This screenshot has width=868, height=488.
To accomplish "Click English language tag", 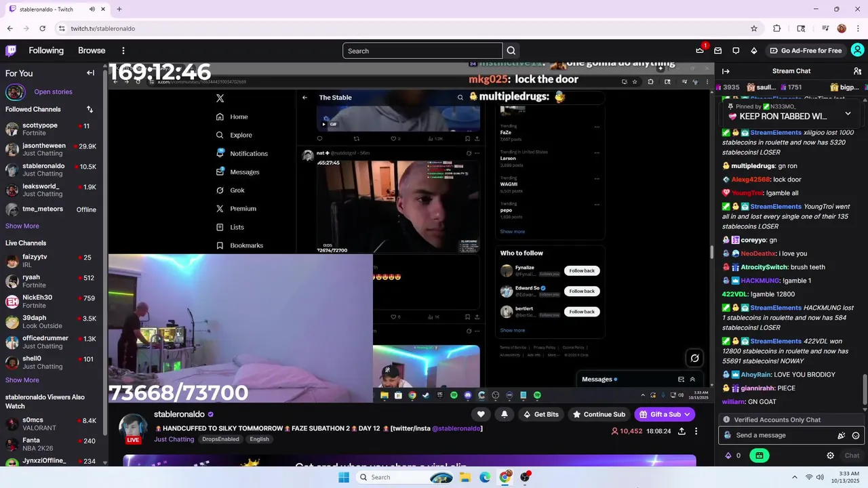I will click(259, 439).
